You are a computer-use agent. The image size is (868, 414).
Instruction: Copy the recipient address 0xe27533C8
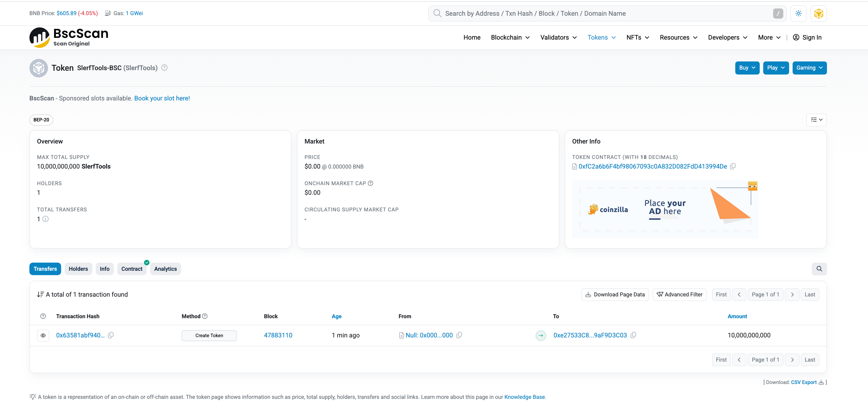coord(633,335)
